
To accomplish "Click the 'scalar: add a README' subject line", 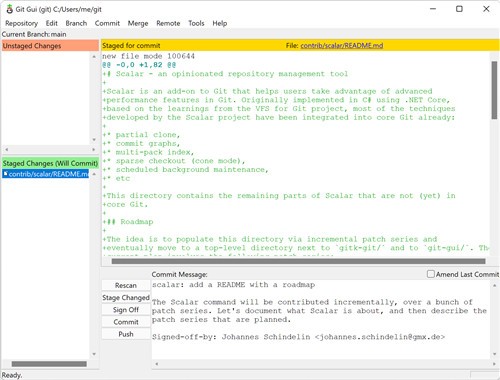I will click(x=233, y=285).
